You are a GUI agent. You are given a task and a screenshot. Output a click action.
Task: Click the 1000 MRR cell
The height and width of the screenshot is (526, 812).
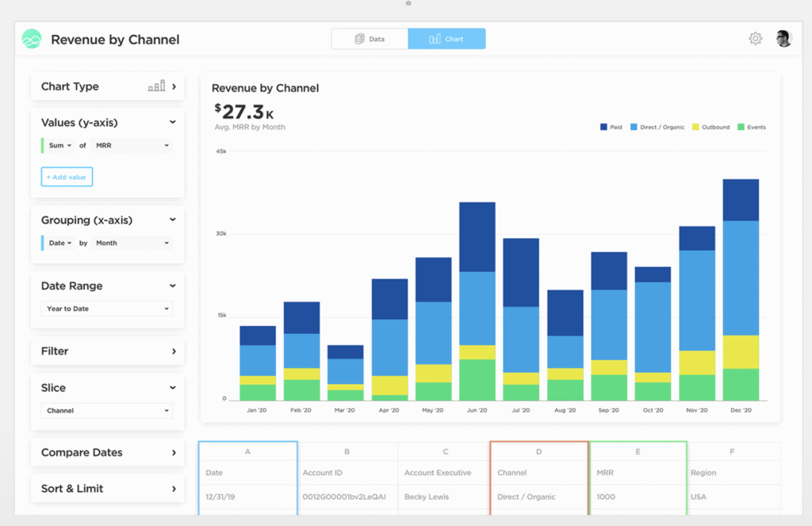click(638, 497)
